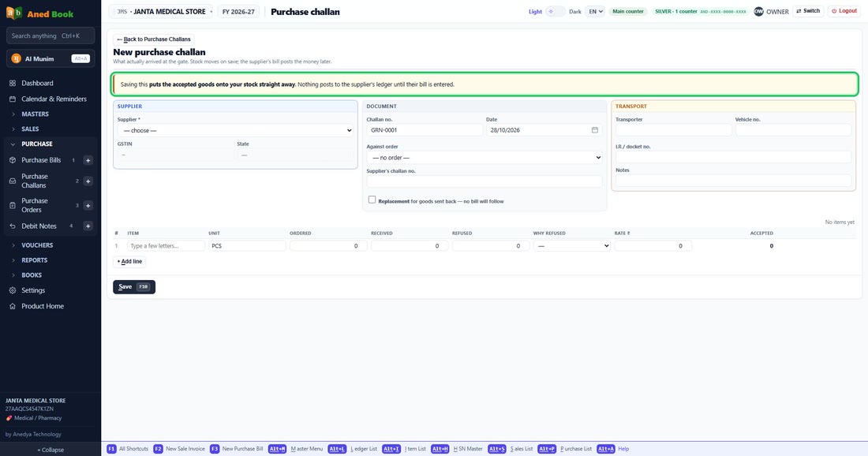Open Settings gear icon in sidebar
The image size is (868, 456).
[13, 290]
